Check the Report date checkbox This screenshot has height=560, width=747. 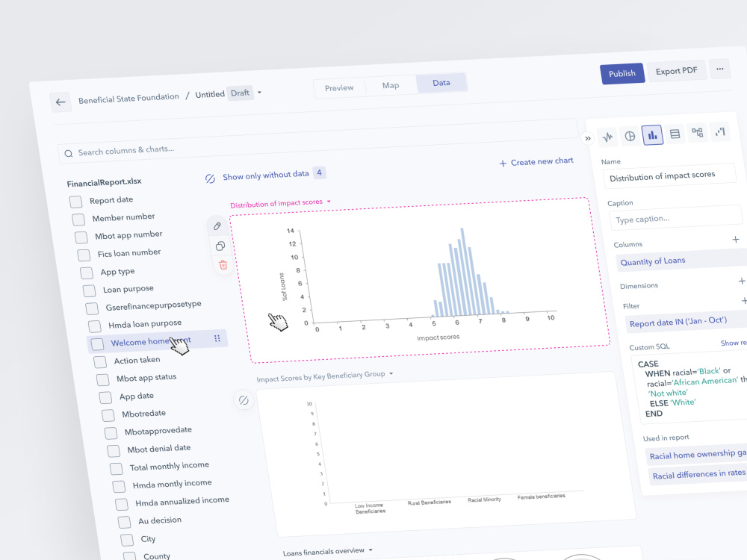(75, 202)
